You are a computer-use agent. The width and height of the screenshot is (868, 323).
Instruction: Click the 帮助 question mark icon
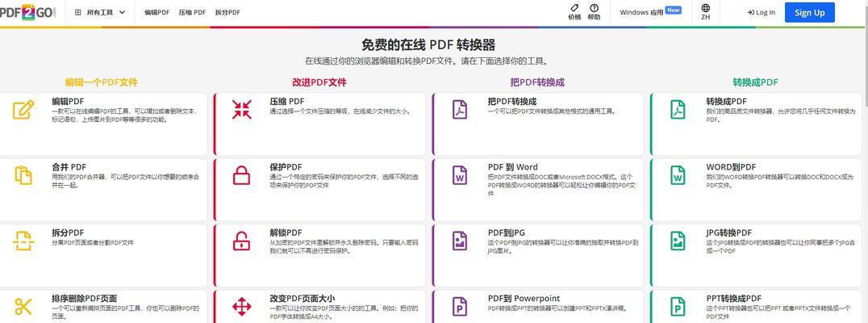pyautogui.click(x=594, y=8)
